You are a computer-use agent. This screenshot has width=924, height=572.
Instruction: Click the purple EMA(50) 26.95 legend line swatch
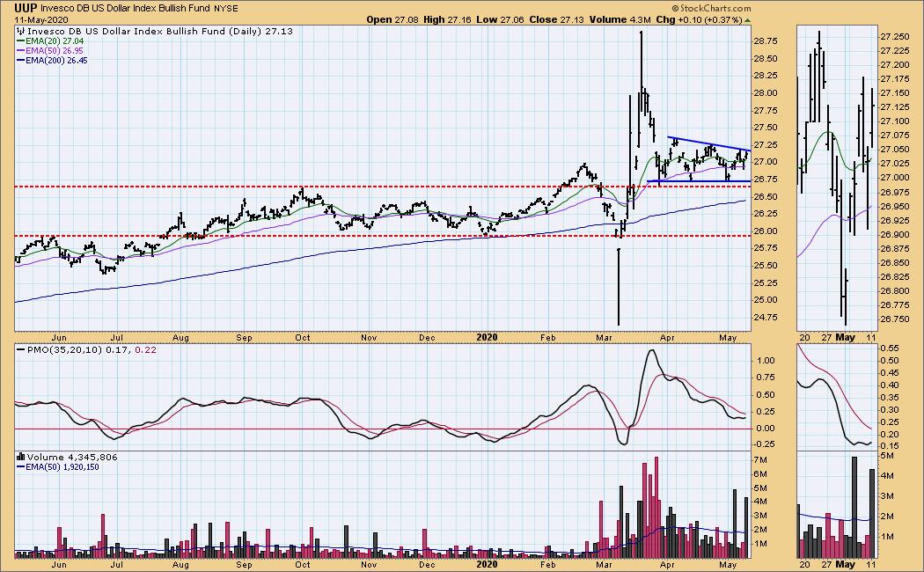tap(20, 51)
